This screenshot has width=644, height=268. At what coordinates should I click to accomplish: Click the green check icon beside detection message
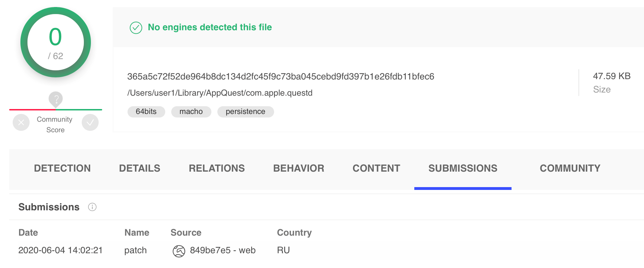136,28
